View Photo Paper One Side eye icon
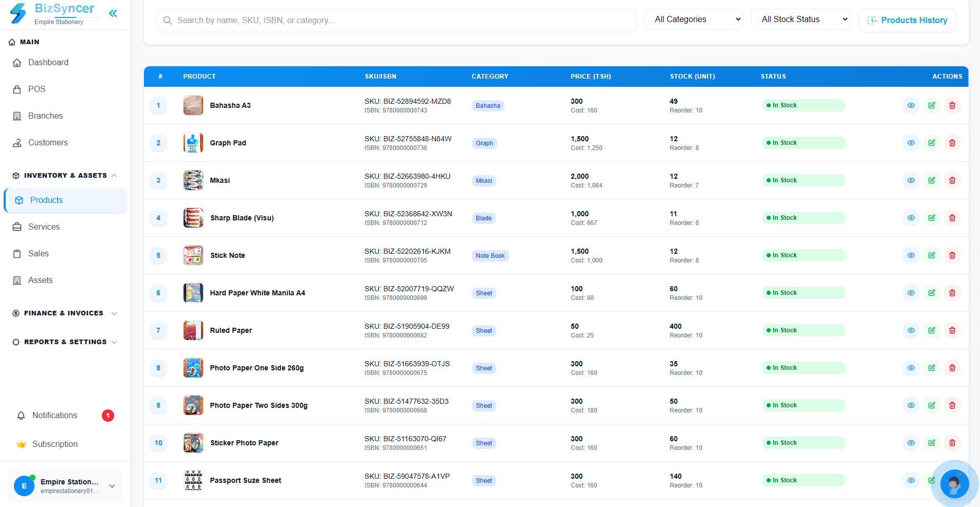The height and width of the screenshot is (507, 980). click(x=911, y=368)
